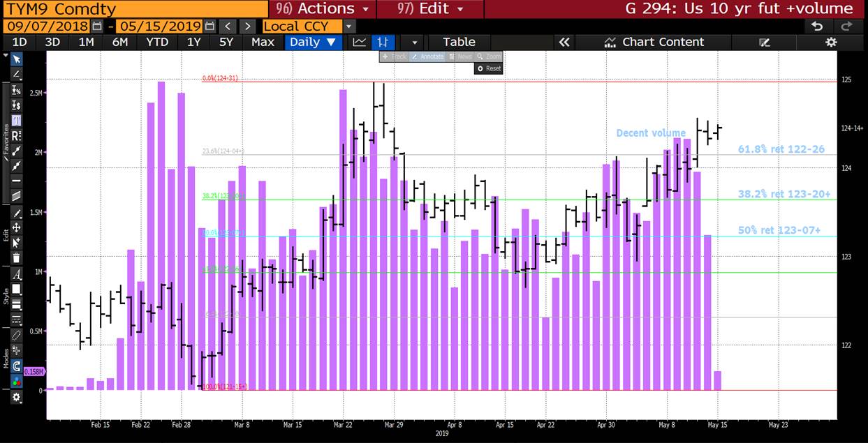Click the undo arrow icon
The width and height of the screenshot is (868, 443).
[x=816, y=26]
